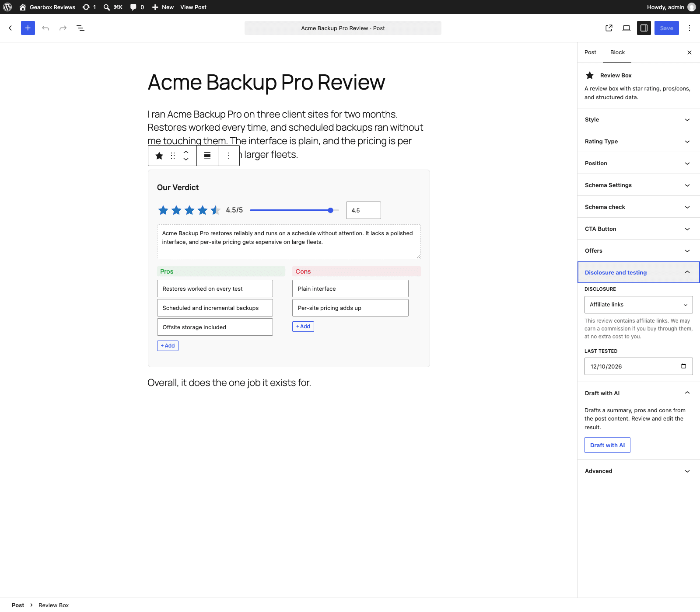Viewport: 700px width, 612px height.
Task: Go back using the editor back arrow
Action: click(x=10, y=28)
